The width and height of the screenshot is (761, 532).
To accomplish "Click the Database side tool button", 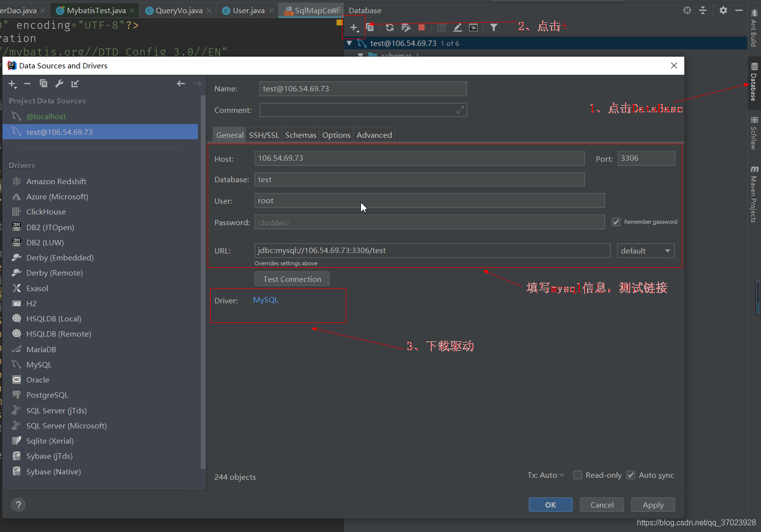I will click(754, 82).
